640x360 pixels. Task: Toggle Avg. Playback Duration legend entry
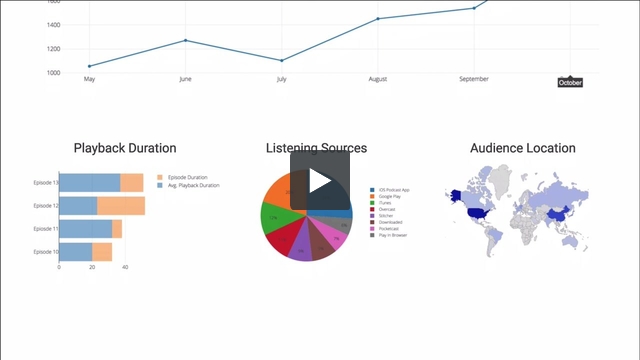click(x=189, y=185)
